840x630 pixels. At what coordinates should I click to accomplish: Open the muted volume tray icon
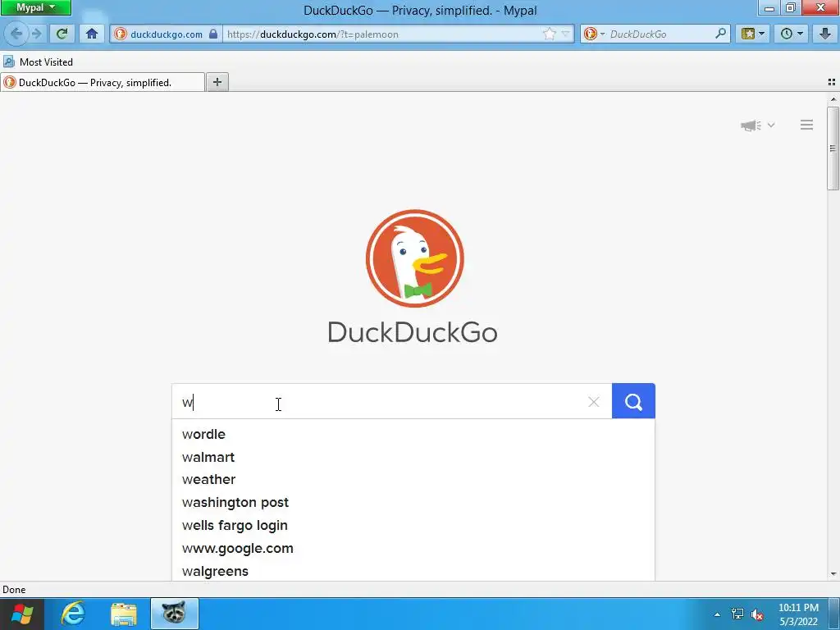pos(757,614)
